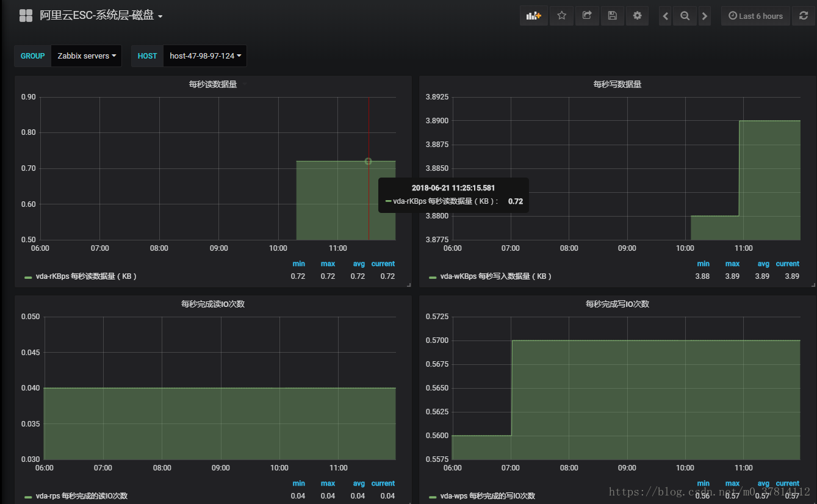The height and width of the screenshot is (504, 817).
Task: Refresh the dashboard
Action: pos(803,16)
